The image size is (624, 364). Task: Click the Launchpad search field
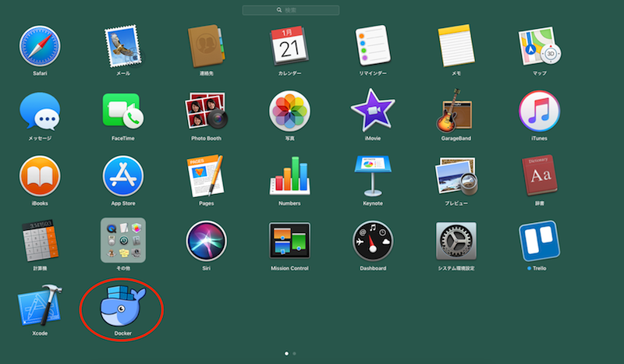[x=290, y=10]
